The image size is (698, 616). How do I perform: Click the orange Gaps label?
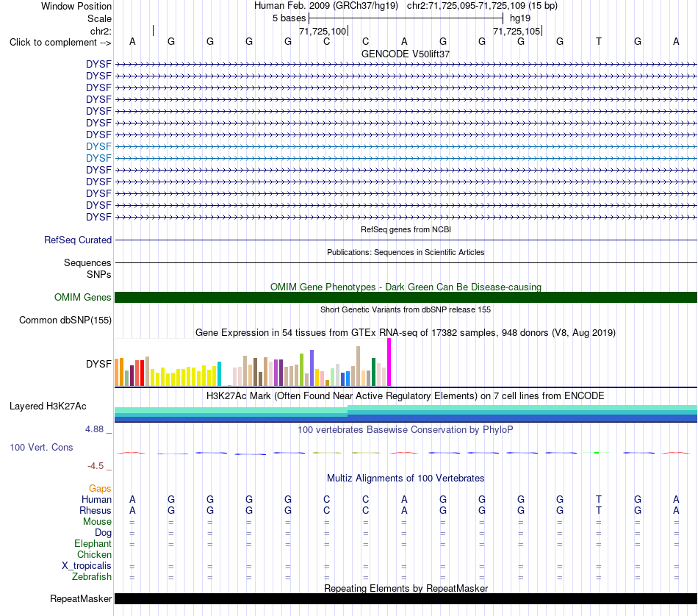(x=100, y=489)
